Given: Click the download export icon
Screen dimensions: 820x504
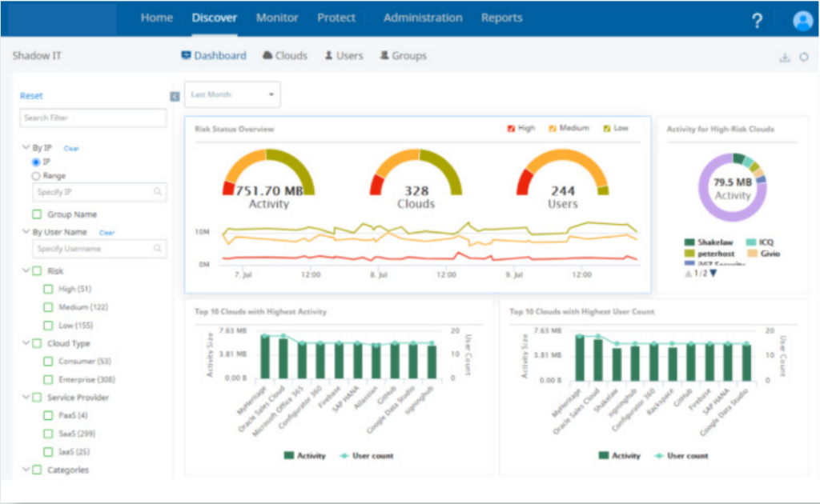Looking at the screenshot, I should click(x=785, y=57).
